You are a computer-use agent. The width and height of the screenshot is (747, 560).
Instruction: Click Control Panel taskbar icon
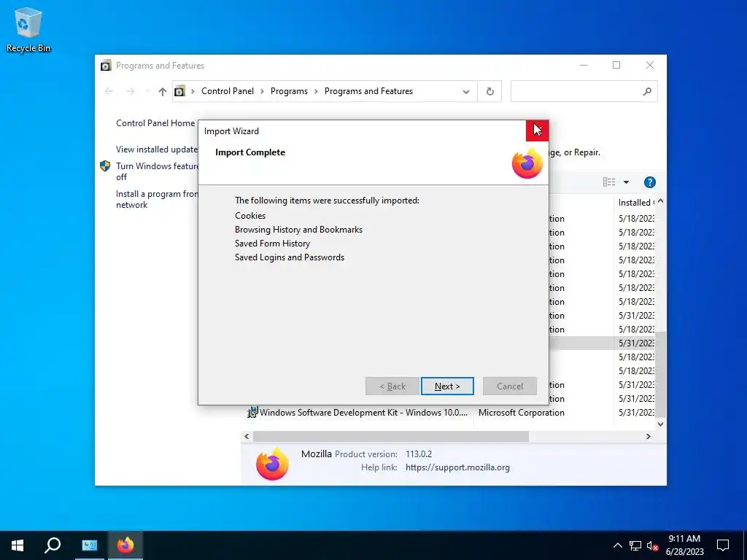pos(89,545)
